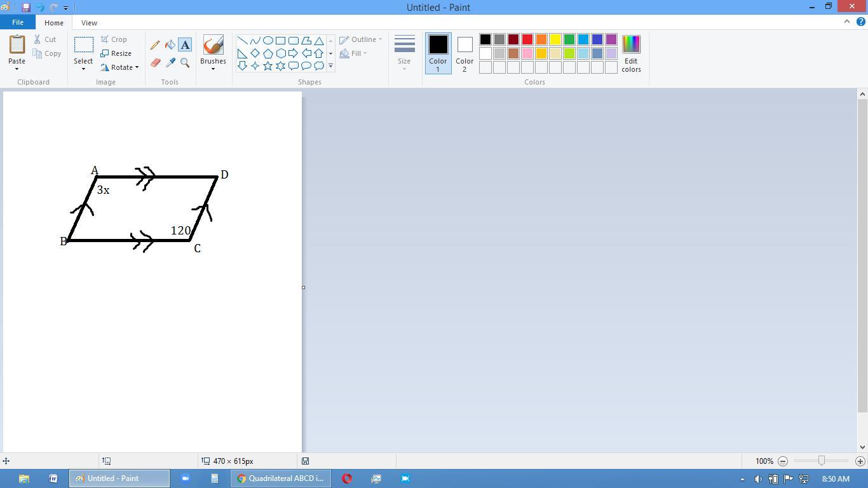This screenshot has width=868, height=488.
Task: Select the Fill with color bucket tool
Action: click(x=170, y=45)
